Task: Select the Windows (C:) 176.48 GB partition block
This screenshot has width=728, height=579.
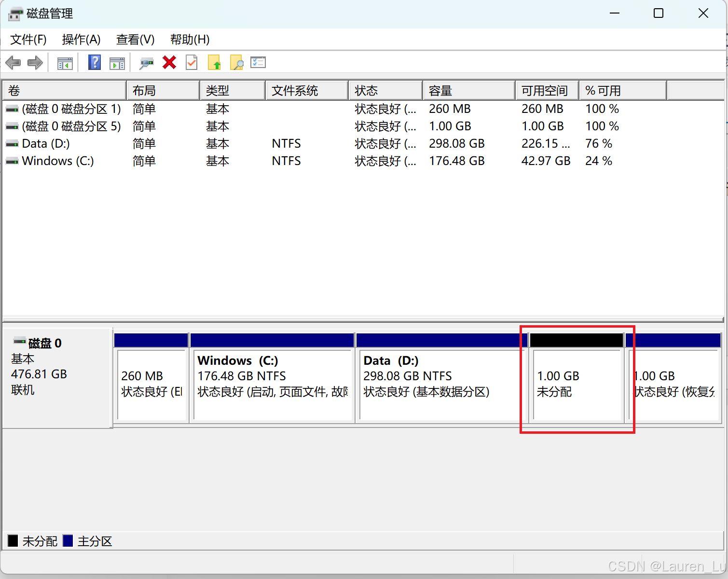Action: click(x=272, y=378)
